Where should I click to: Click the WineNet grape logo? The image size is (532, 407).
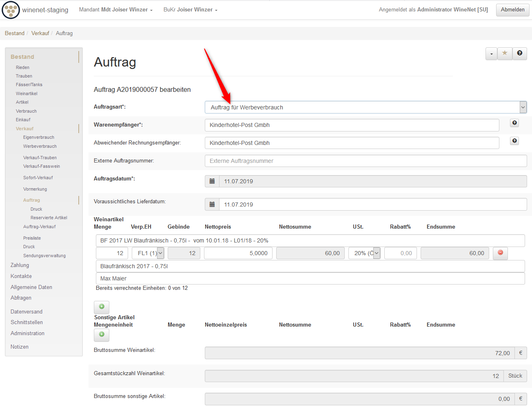coord(11,10)
